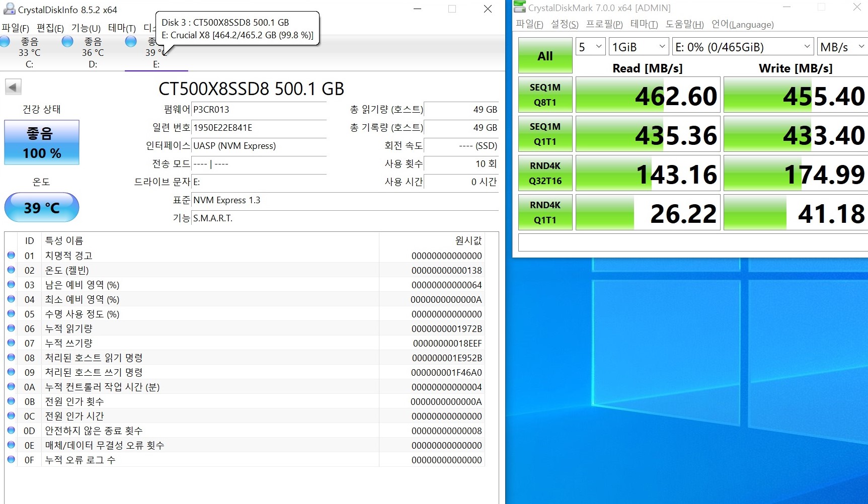Open the test size dropdown showing 1GiB
The height and width of the screenshot is (504, 868).
(639, 47)
